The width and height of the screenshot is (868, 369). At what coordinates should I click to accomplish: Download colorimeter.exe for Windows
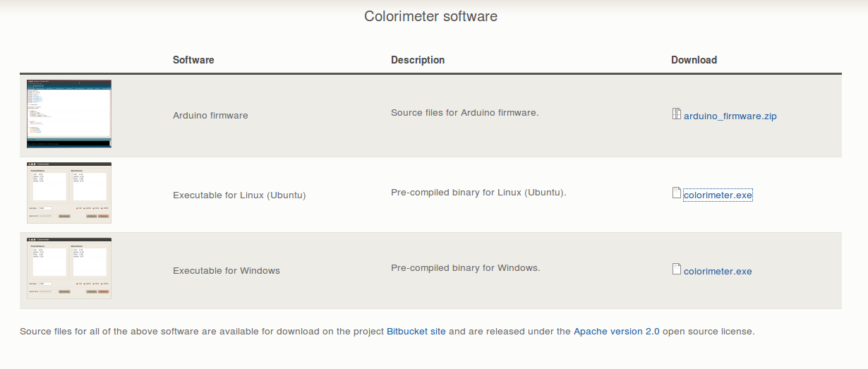718,271
